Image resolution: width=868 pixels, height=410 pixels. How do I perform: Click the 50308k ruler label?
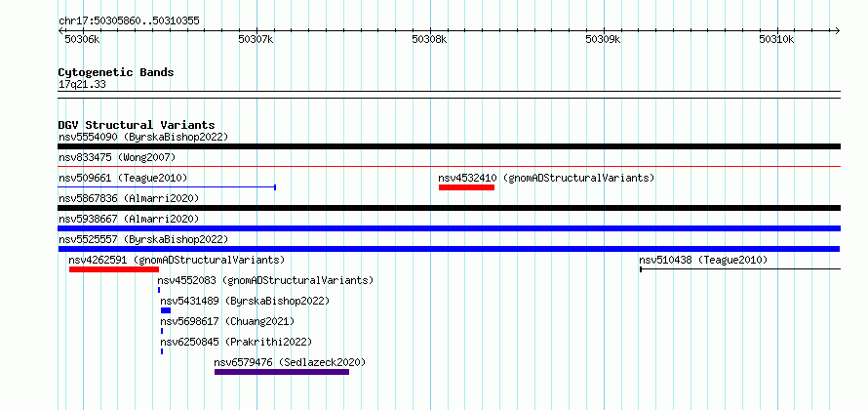(429, 39)
